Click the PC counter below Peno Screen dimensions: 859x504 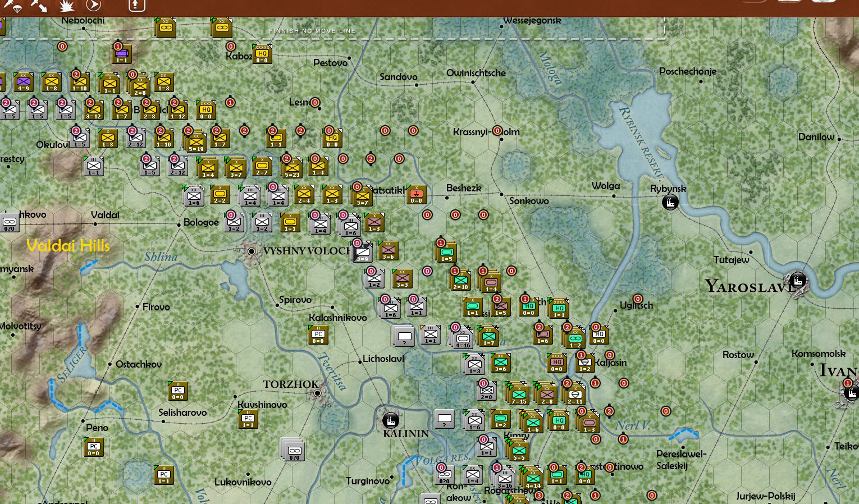[94, 447]
